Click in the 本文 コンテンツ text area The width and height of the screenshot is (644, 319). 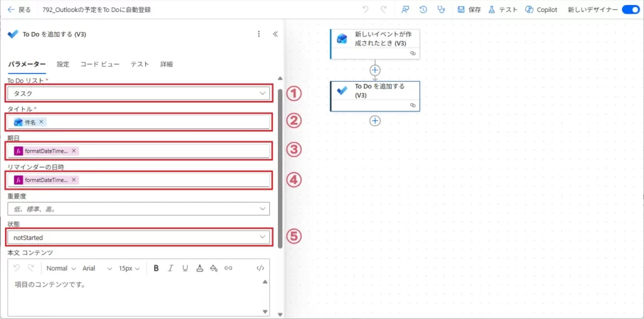(135, 297)
